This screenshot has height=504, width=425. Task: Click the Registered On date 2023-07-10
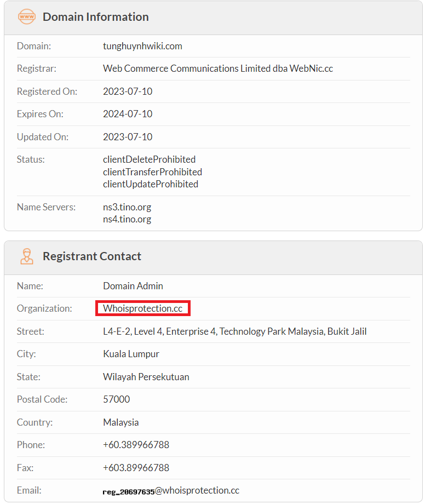[128, 91]
